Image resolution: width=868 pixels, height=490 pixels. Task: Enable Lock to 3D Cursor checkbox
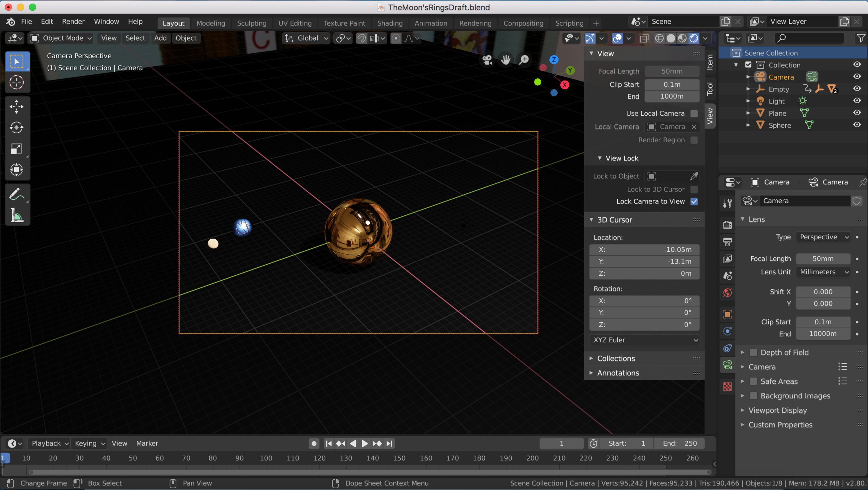[694, 189]
